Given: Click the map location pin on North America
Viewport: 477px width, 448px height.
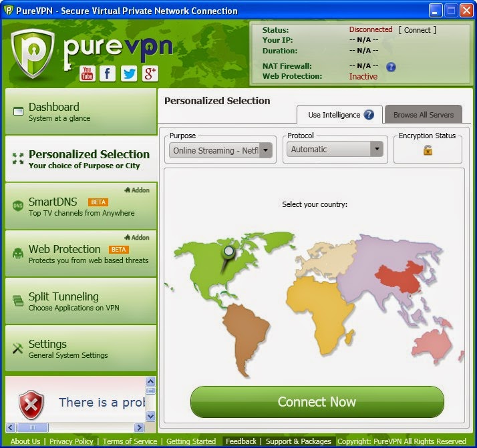Looking at the screenshot, I should click(228, 258).
